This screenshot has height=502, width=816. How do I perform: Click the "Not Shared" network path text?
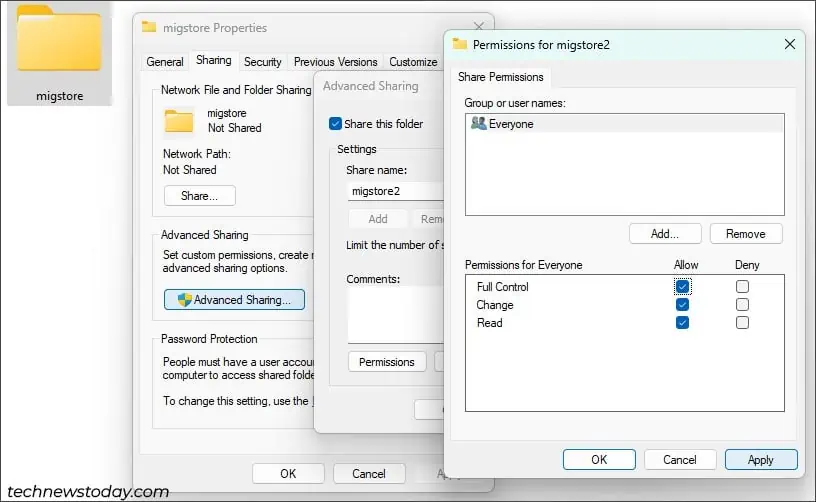click(189, 170)
